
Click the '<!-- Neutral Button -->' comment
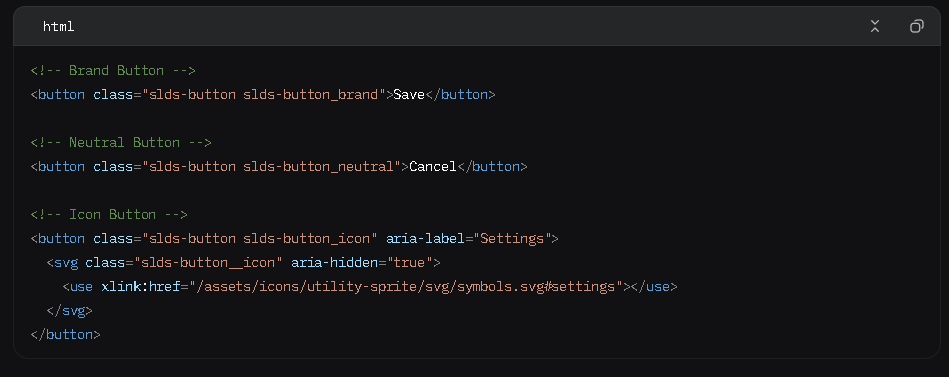pos(121,142)
